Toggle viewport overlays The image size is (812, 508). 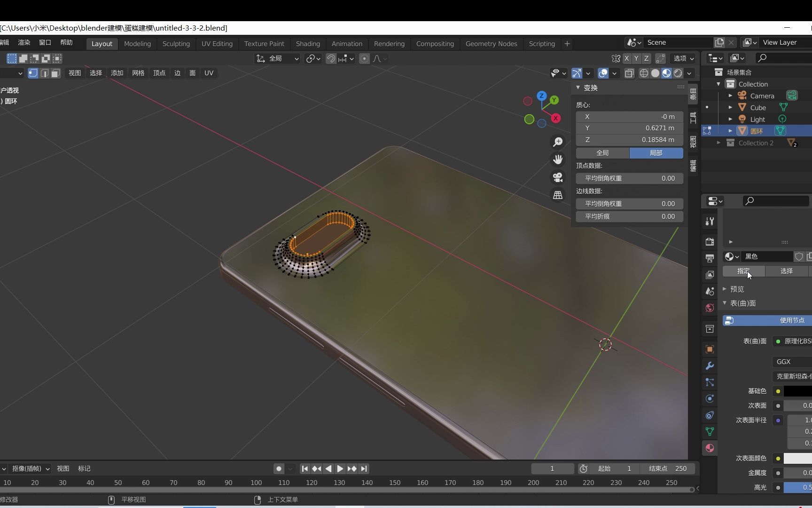coord(603,73)
